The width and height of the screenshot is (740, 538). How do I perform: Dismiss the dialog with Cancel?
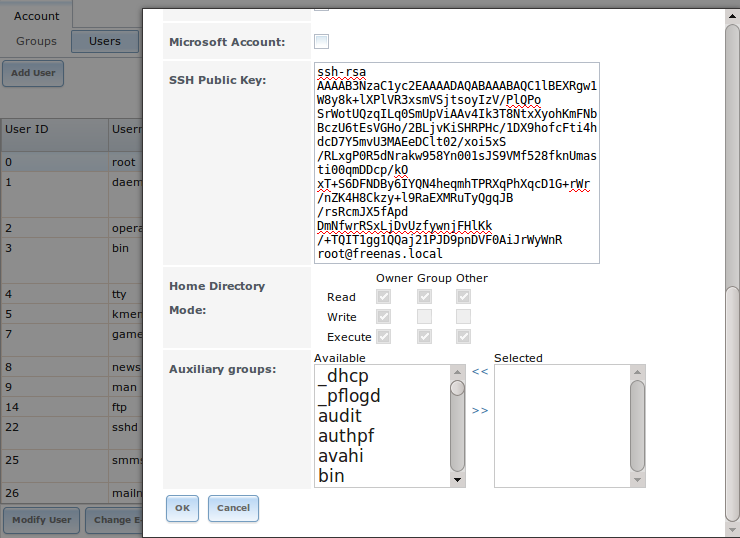tap(233, 508)
